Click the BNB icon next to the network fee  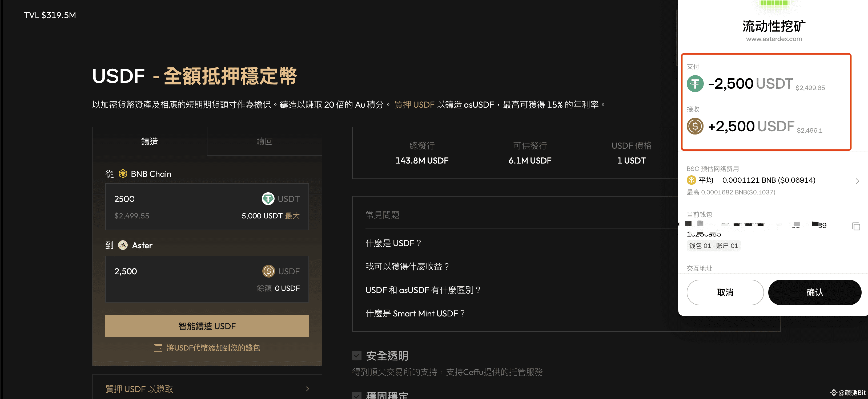(x=691, y=180)
